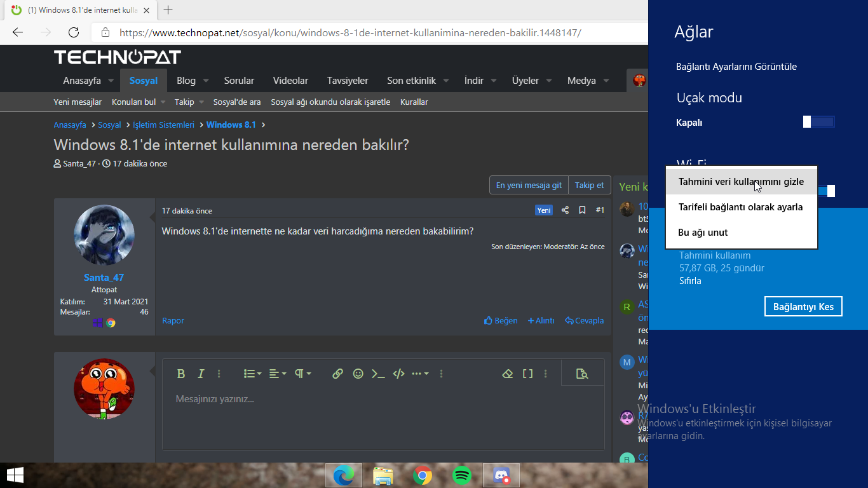Share post #1 using the share icon

coord(565,210)
